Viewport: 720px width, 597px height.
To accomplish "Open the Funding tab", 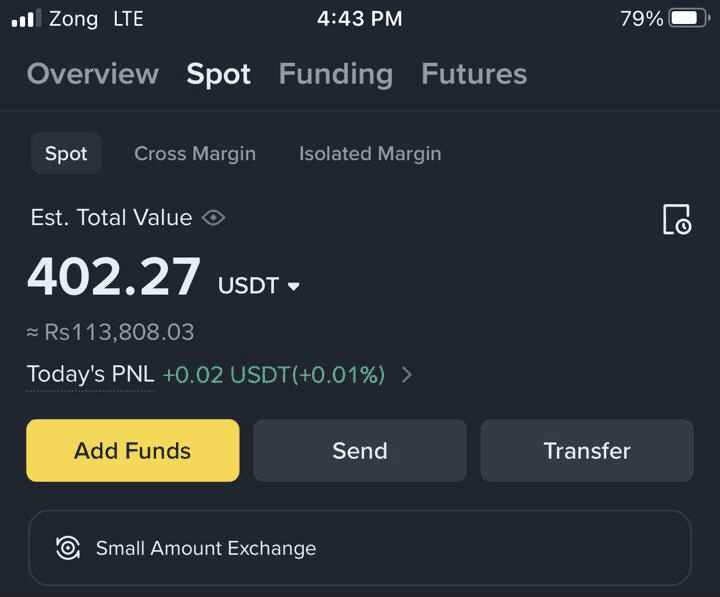I will pos(335,74).
